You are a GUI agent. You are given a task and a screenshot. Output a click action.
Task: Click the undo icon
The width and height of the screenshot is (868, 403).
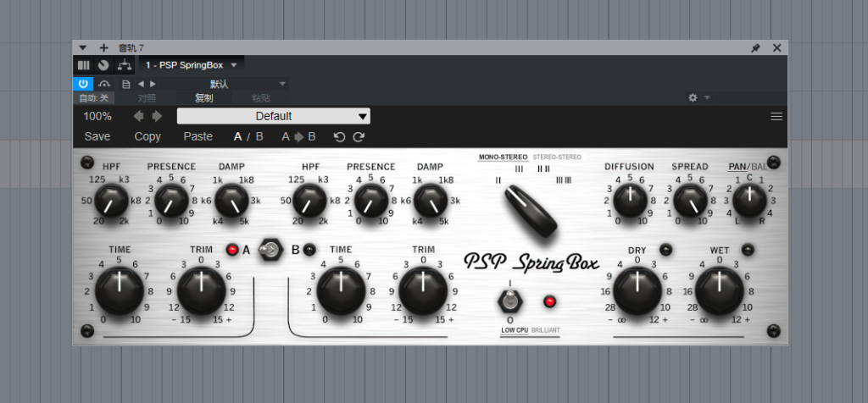[339, 136]
